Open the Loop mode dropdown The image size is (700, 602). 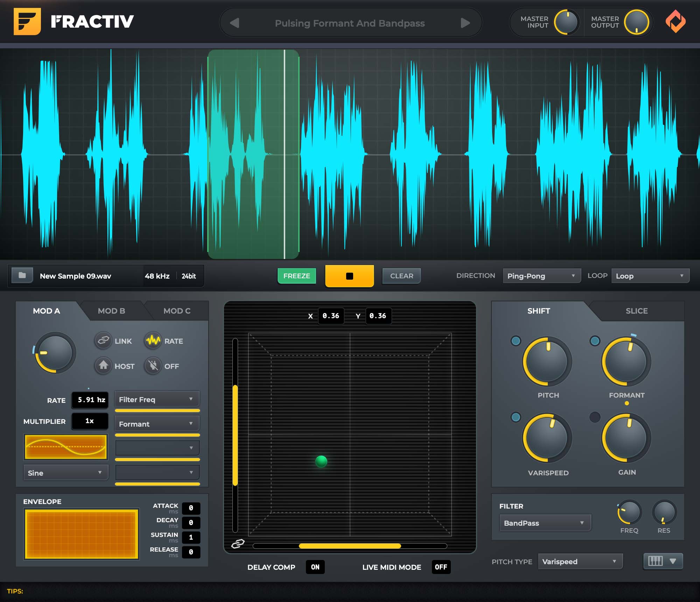[x=650, y=276]
